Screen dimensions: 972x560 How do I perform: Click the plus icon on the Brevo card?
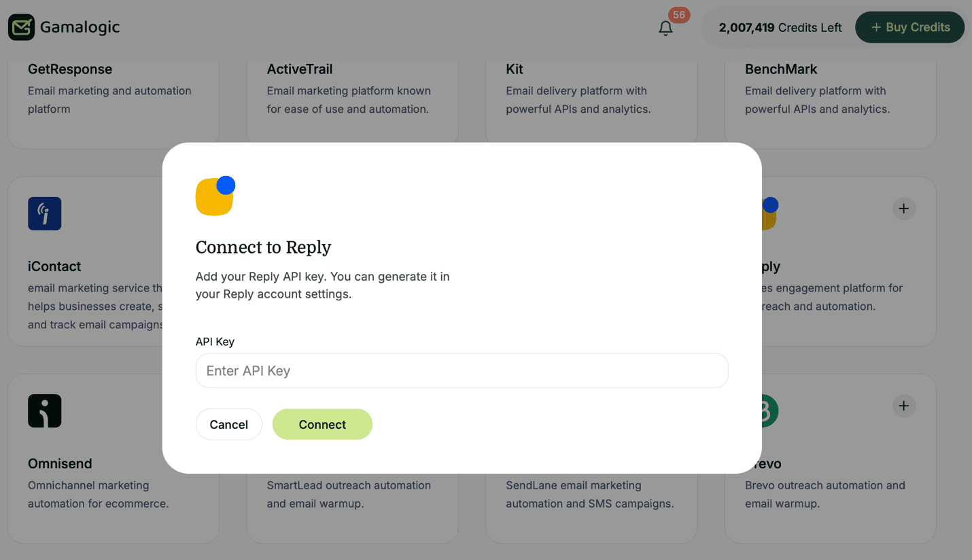tap(904, 406)
